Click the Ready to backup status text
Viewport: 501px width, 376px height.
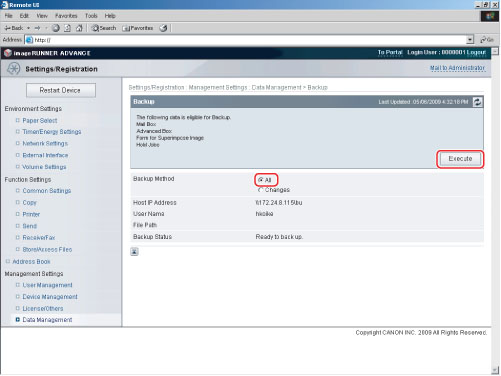[x=279, y=237]
